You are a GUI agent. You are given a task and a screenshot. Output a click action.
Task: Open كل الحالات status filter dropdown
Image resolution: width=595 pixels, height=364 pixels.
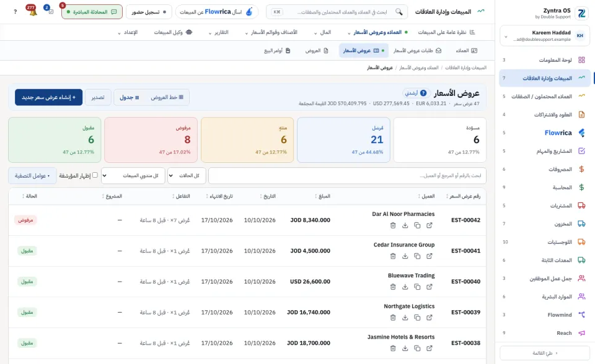[x=187, y=176]
